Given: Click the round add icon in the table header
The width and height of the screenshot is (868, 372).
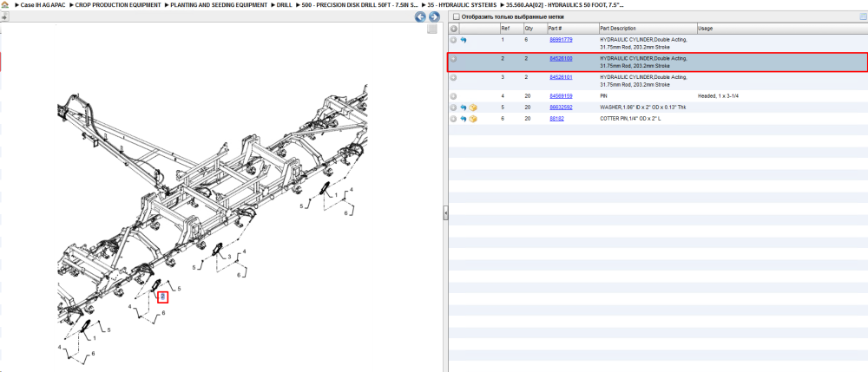Looking at the screenshot, I should [454, 29].
